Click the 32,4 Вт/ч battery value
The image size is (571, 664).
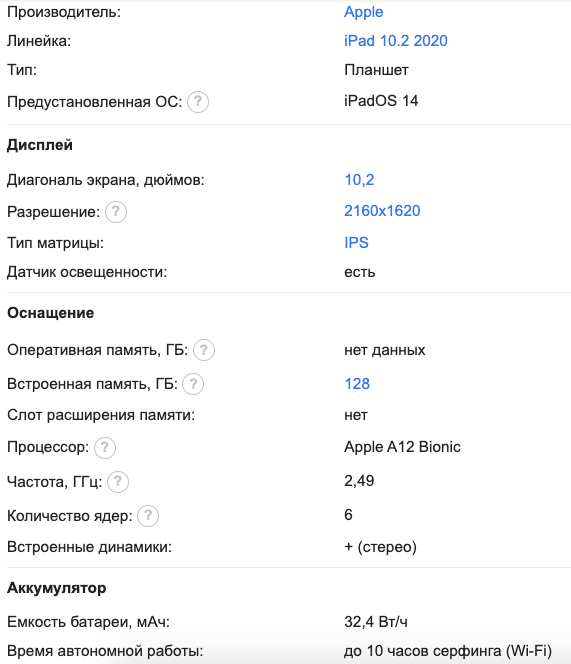(376, 622)
